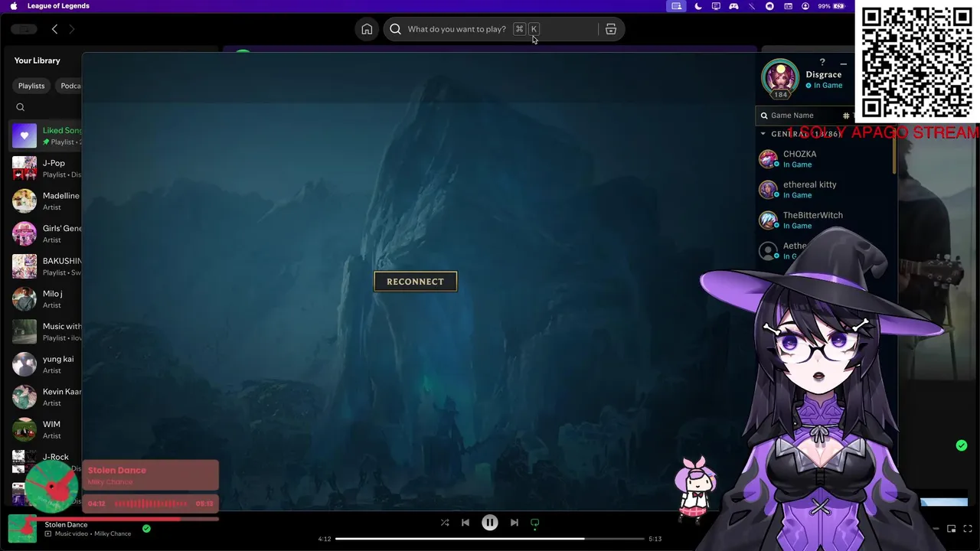The image size is (980, 551).
Task: Click green checkmark near right edge
Action: coord(962,445)
